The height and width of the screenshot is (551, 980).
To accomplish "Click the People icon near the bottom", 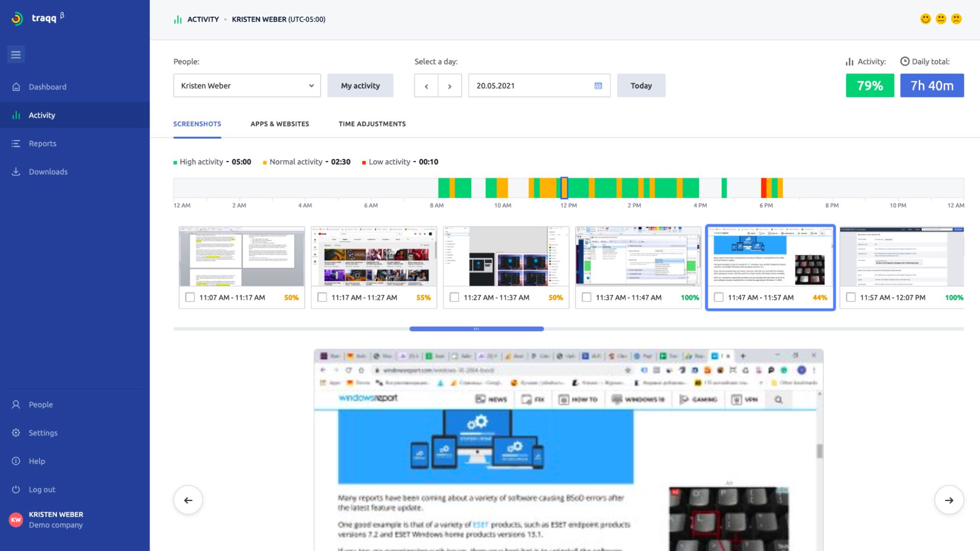I will coord(16,404).
